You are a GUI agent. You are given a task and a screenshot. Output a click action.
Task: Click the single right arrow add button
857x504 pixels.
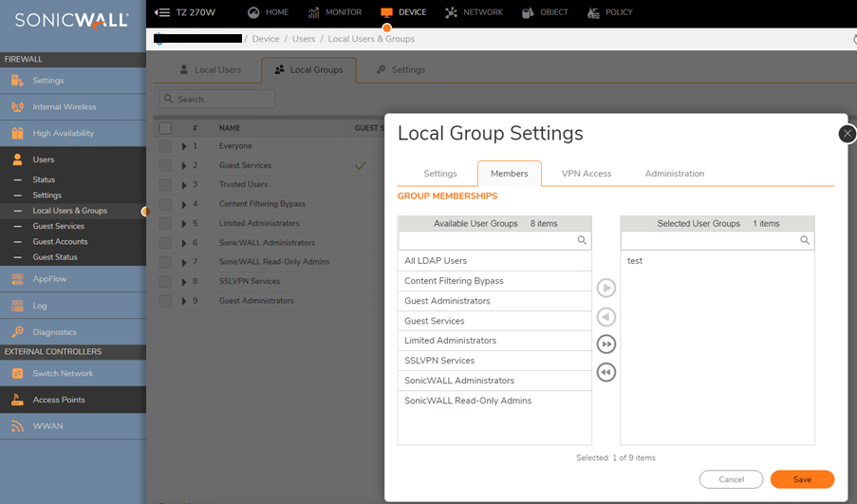[x=605, y=288]
